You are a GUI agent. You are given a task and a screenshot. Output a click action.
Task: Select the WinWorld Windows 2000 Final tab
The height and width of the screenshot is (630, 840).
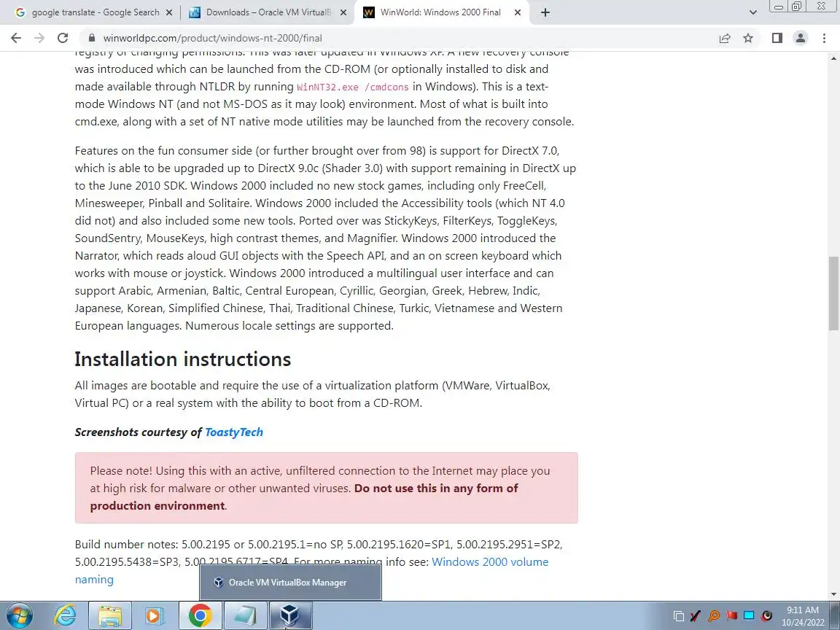point(440,12)
